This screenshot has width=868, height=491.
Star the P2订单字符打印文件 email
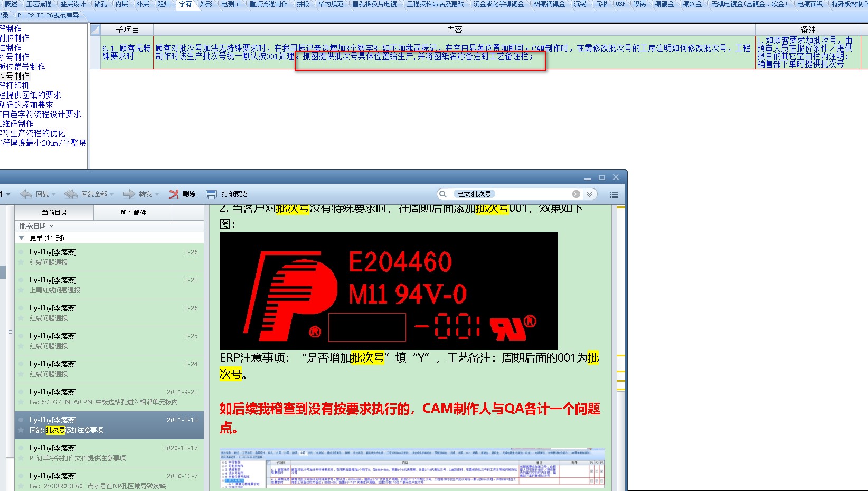tap(21, 458)
